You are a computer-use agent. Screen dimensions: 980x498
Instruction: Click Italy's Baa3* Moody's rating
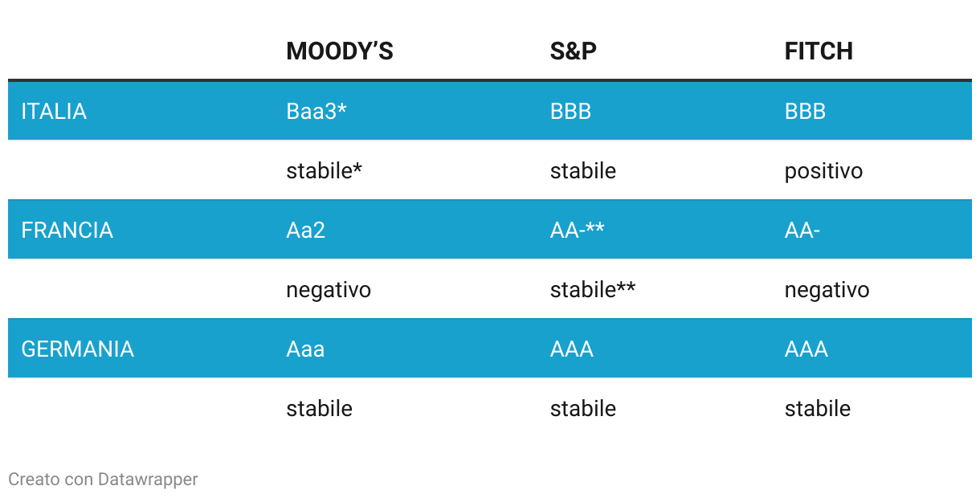[316, 111]
